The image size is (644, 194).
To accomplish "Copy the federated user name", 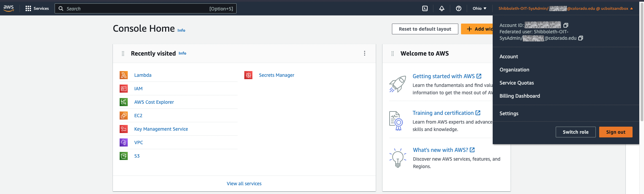I will tap(580, 38).
